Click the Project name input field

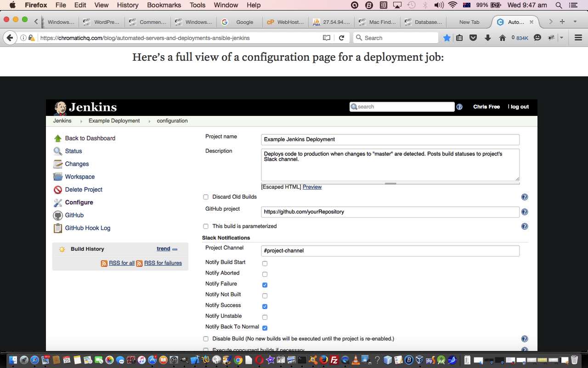(x=390, y=139)
